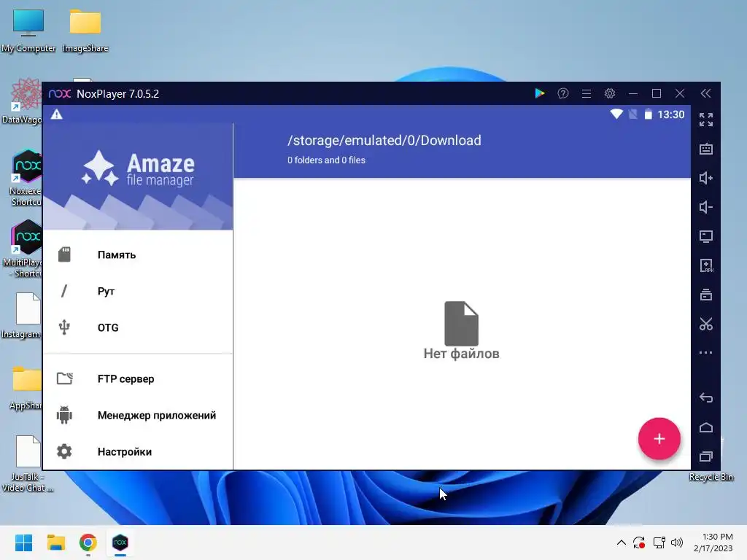Select JusTalk Video Chat desktop file
This screenshot has width=747, height=560.
27,464
